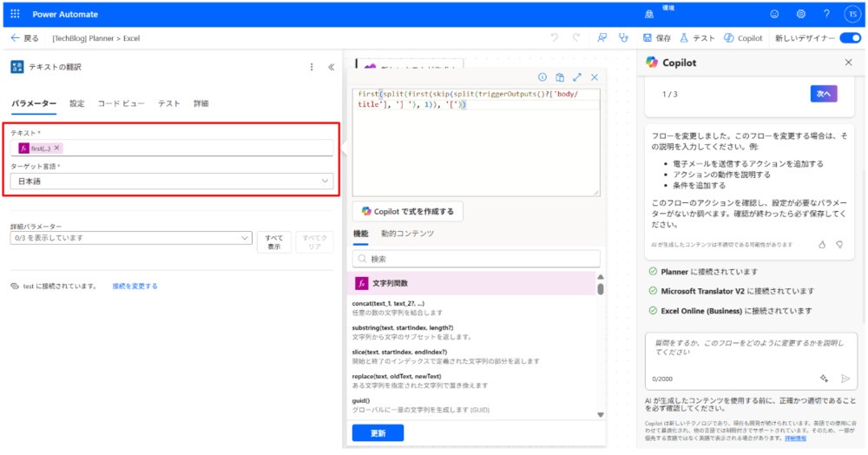This screenshot has height=455, width=868.
Task: Select the 動的コンテンツ tab
Action: click(x=407, y=234)
